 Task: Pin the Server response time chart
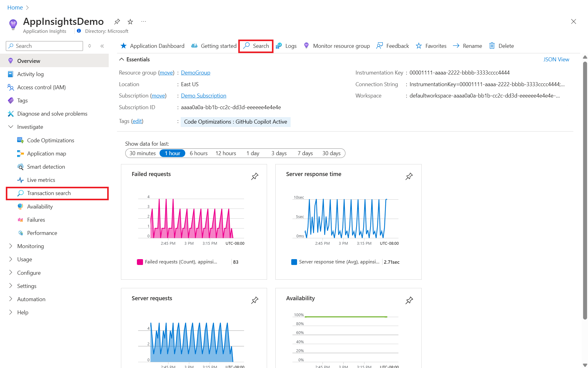coord(409,176)
